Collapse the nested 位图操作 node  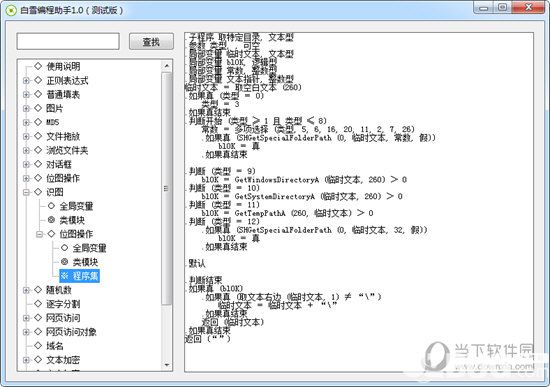39,234
